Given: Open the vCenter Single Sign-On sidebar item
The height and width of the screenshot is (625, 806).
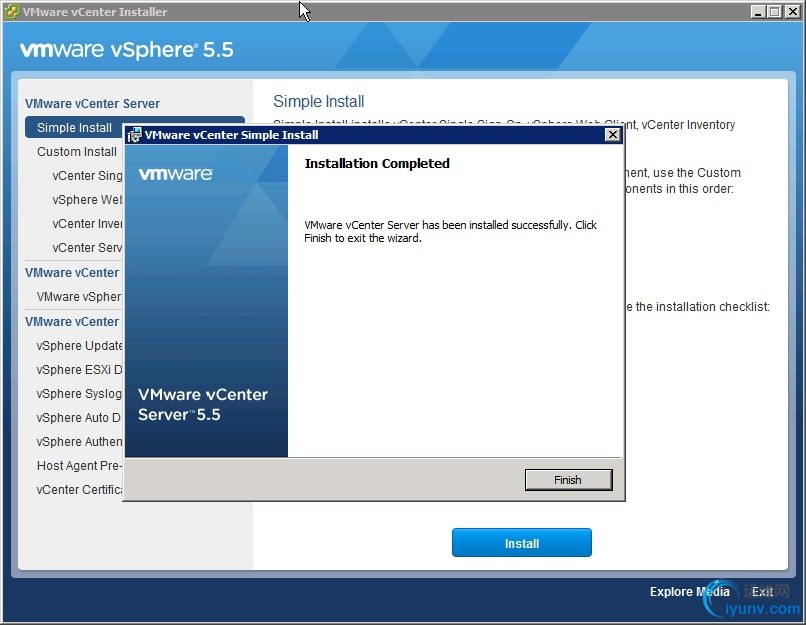Looking at the screenshot, I should click(87, 176).
